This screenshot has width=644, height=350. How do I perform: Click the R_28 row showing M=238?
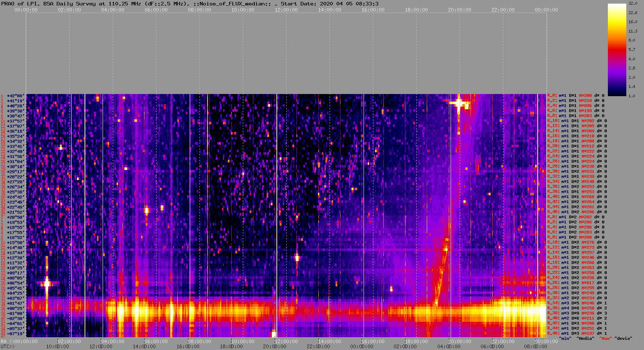pyautogui.click(x=577, y=166)
